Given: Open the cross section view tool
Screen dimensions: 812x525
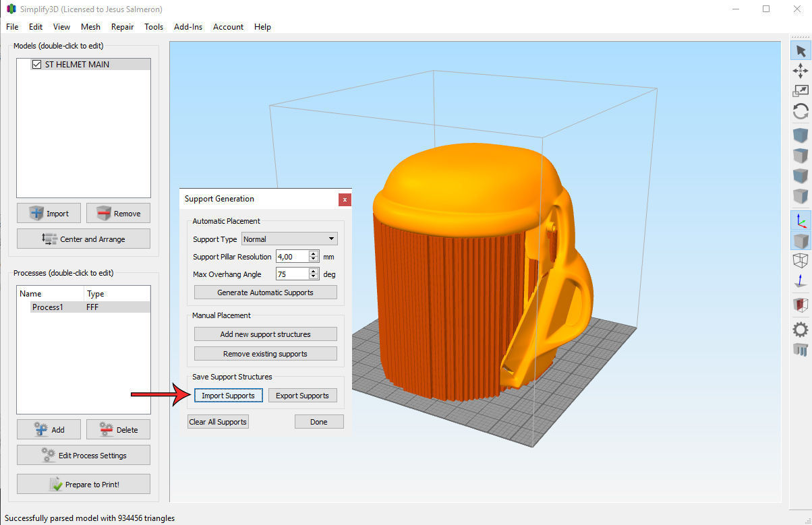Looking at the screenshot, I should [x=801, y=305].
